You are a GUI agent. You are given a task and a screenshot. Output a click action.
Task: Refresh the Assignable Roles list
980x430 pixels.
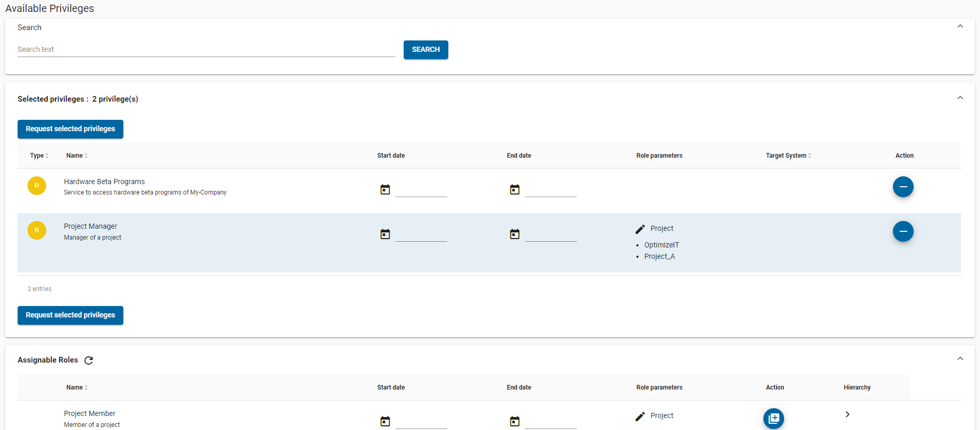tap(89, 360)
